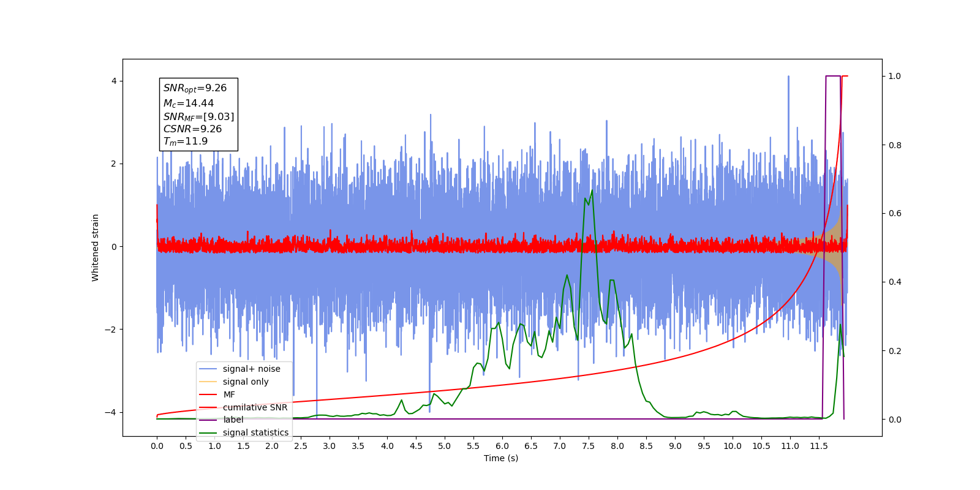Screen dimensions: 980x490
Task: Click the 'Time (s)' x-axis label
Action: click(501, 458)
